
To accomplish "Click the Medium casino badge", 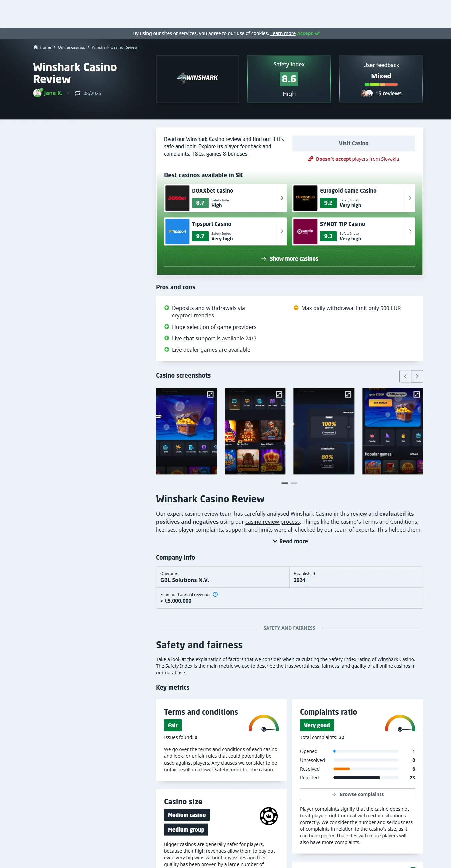I will tap(187, 815).
